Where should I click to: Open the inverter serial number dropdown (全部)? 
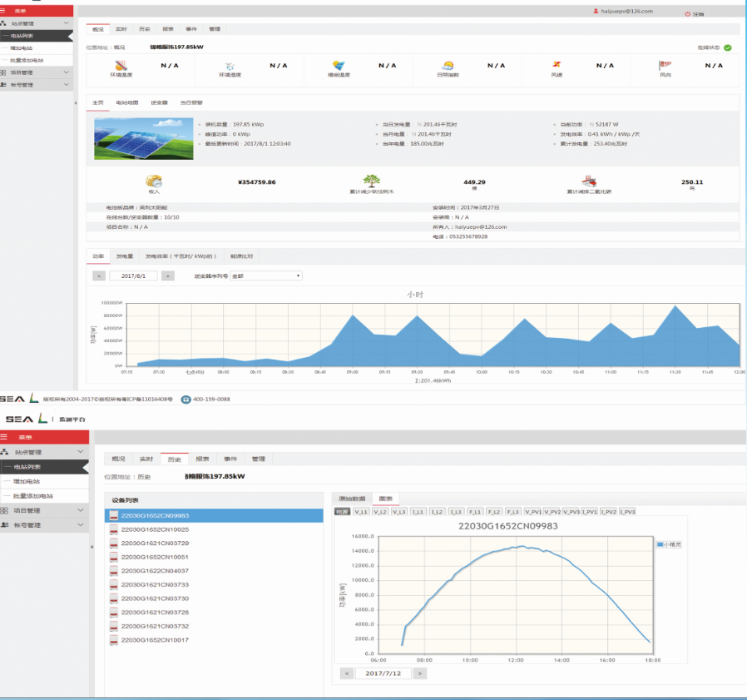(x=266, y=276)
